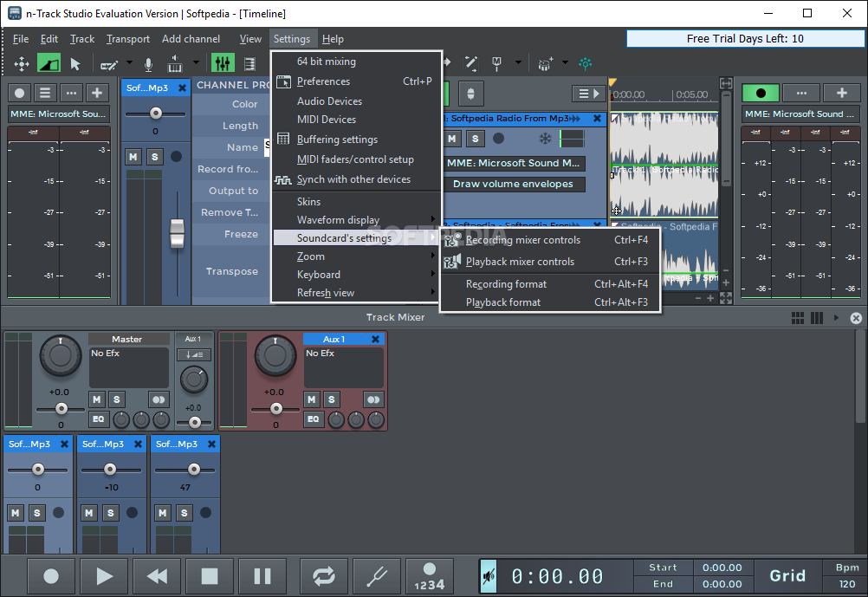Click the vertical volume fader handle
Viewport: 868px width, 597px height.
pyautogui.click(x=177, y=233)
